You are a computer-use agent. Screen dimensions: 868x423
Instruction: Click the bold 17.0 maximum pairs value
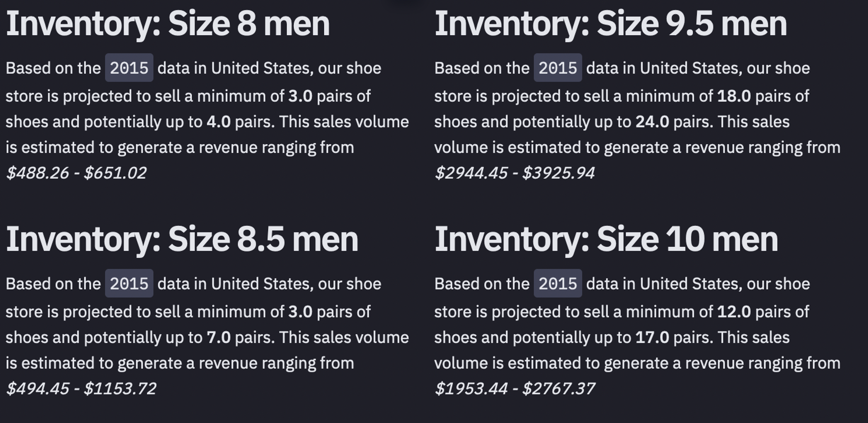(x=652, y=337)
